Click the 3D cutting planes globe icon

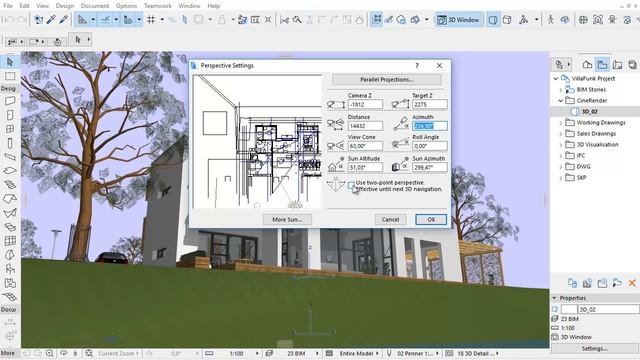pos(583,20)
